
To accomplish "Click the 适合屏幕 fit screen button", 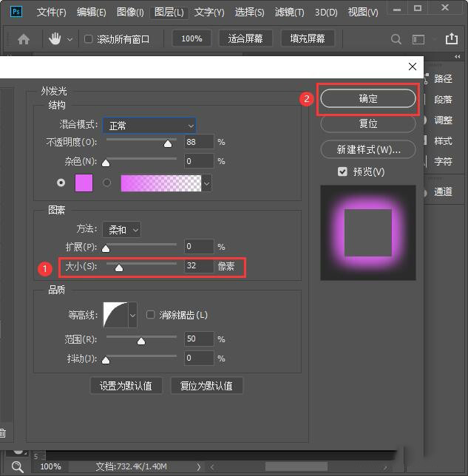I will 245,38.
